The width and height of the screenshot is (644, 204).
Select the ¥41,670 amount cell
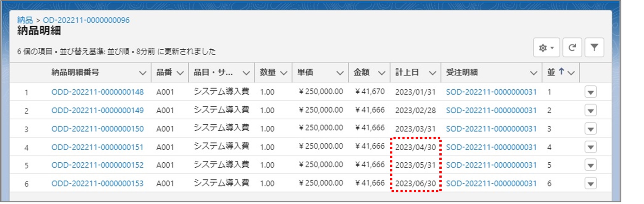(370, 92)
